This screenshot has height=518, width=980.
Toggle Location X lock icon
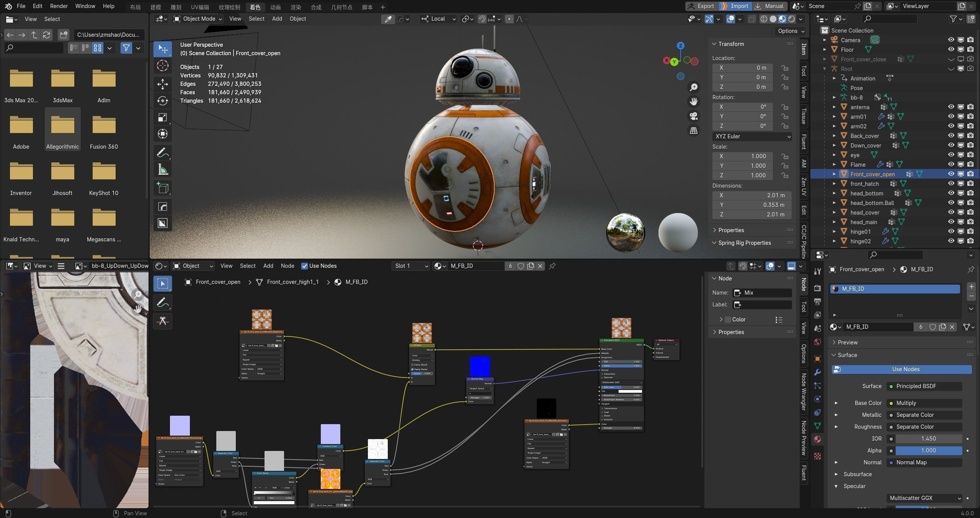785,68
